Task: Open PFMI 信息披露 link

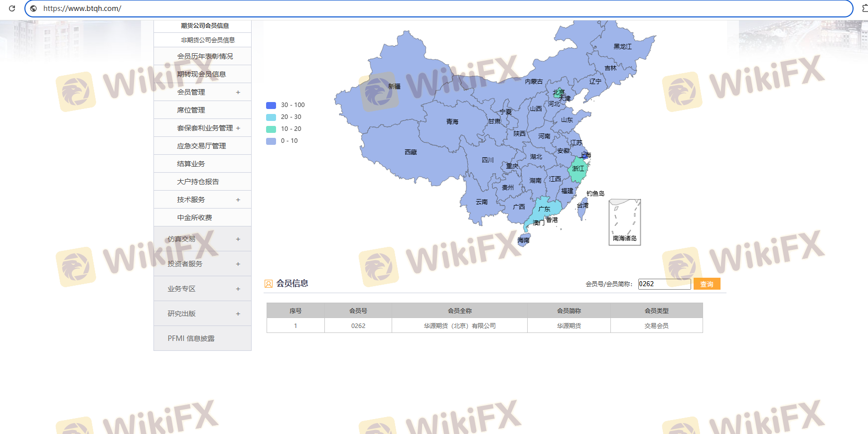Action: click(191, 338)
